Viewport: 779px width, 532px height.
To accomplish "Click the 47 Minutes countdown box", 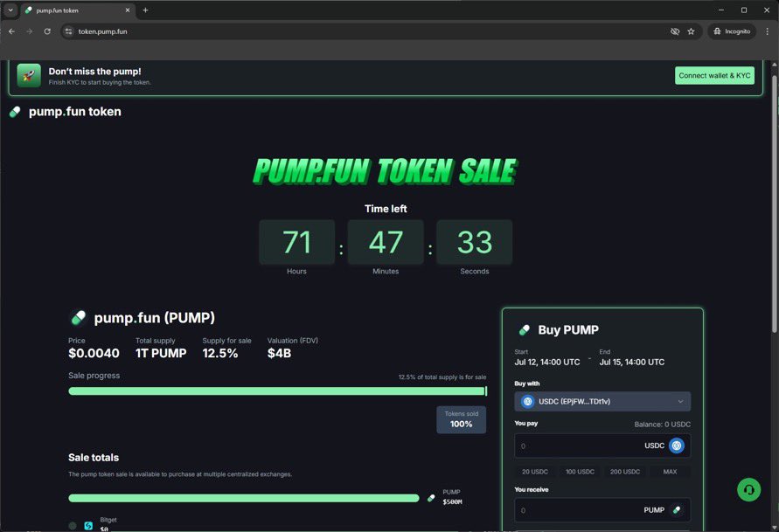I will (x=386, y=242).
